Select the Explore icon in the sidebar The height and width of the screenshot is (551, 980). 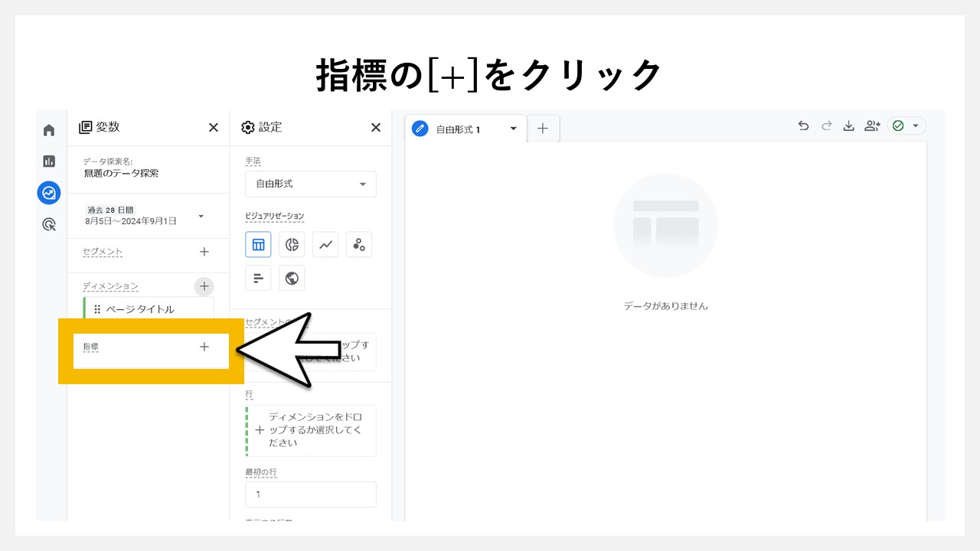48,193
